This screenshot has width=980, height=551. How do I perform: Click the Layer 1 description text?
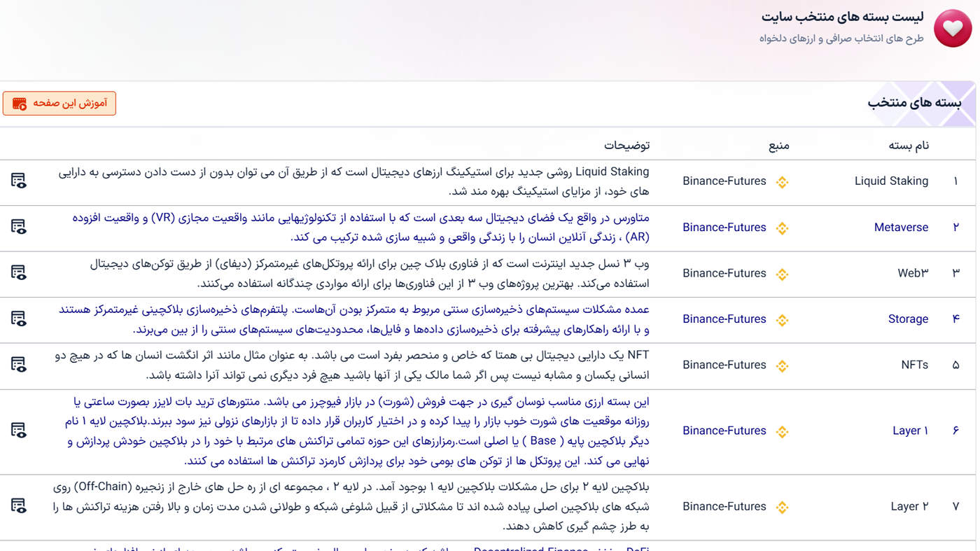pyautogui.click(x=357, y=431)
